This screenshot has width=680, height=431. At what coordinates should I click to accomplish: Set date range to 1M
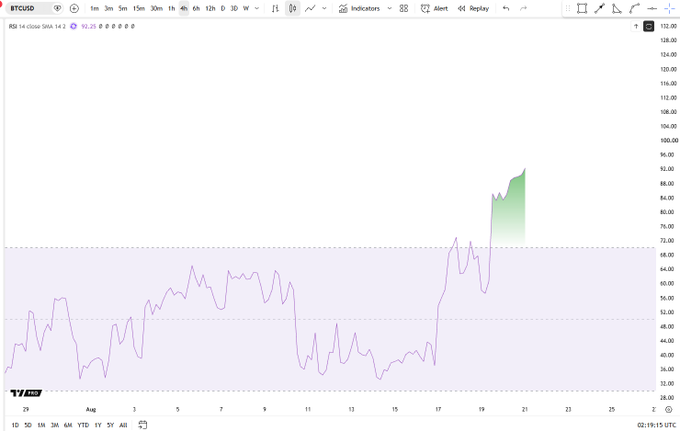pos(41,425)
